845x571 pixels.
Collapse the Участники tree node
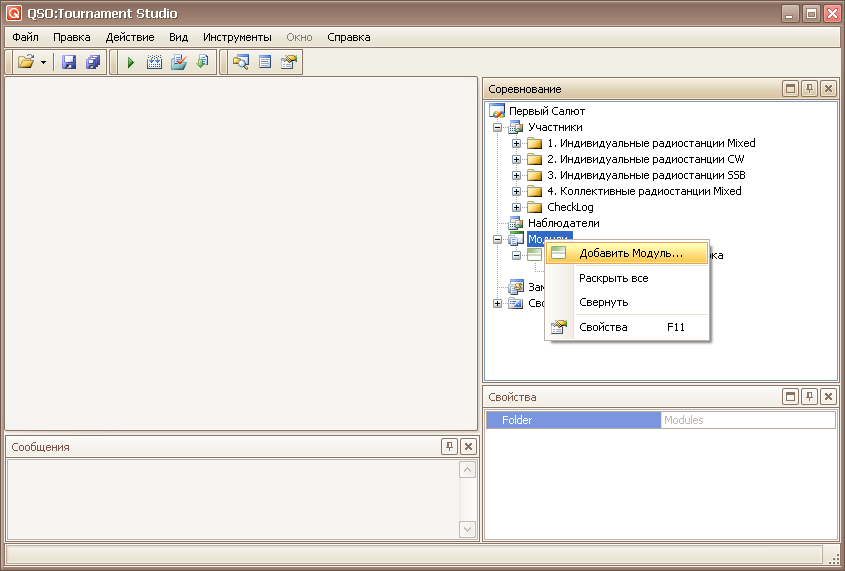pos(498,127)
